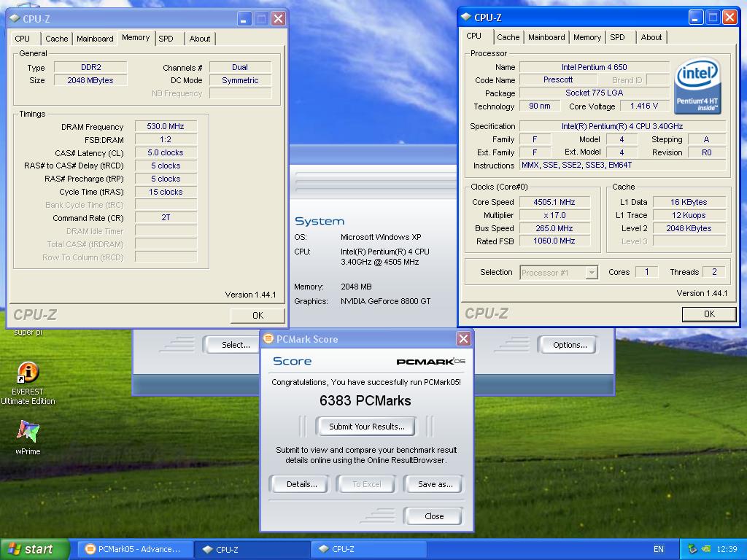Click Cycle Time value 15 clocks
The height and width of the screenshot is (560, 747).
(166, 192)
